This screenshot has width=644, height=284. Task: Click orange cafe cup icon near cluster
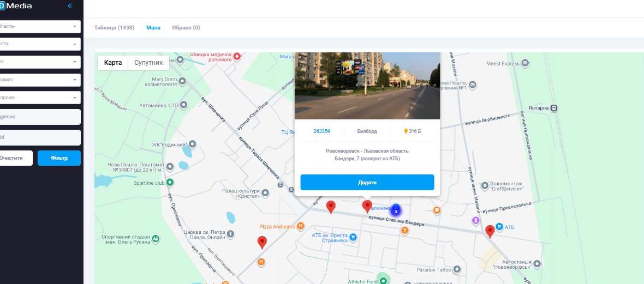point(437,210)
